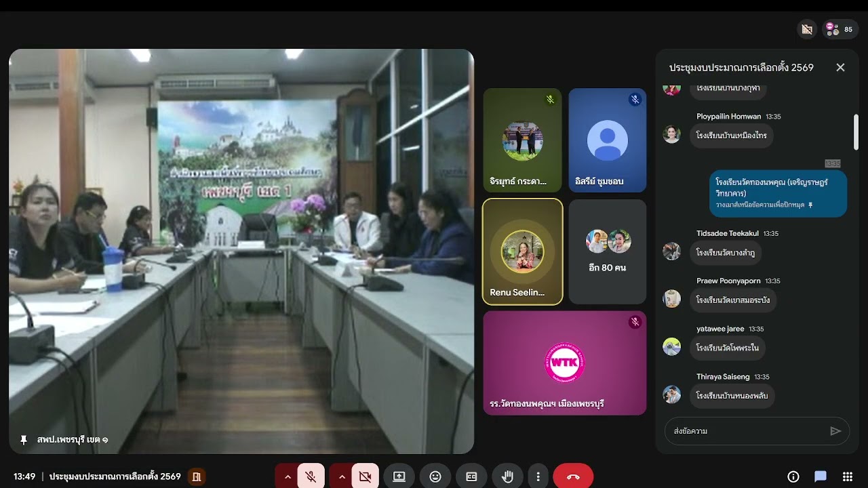Viewport: 868px width, 488px height.
Task: Click the companion mode icon beside the meeting title
Action: [x=197, y=476]
